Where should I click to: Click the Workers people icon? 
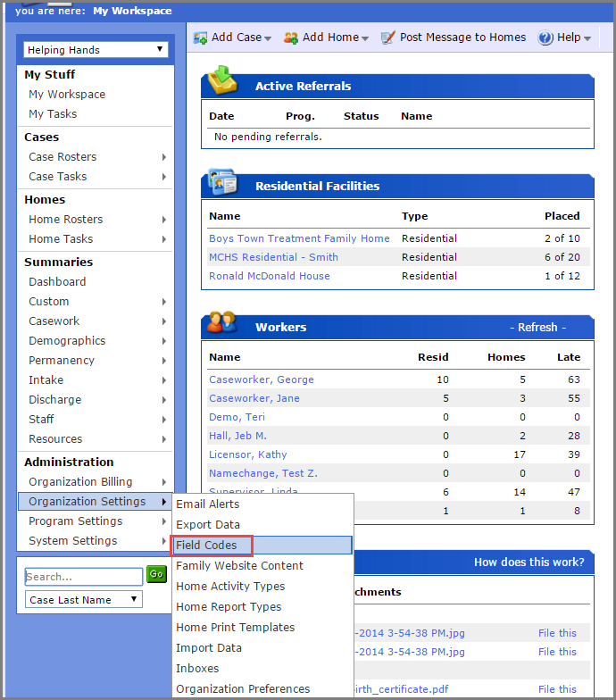(x=221, y=321)
